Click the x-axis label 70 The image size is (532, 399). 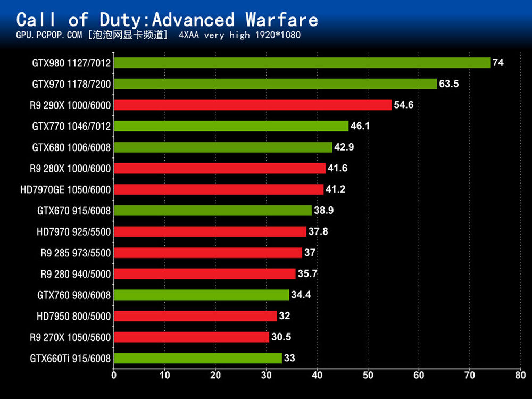point(470,375)
